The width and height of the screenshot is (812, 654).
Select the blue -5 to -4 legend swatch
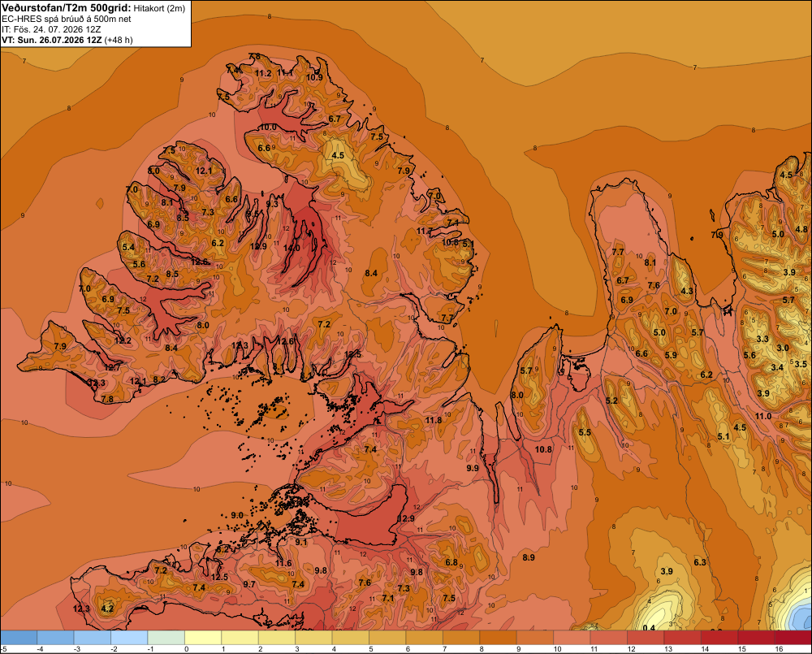point(19,638)
